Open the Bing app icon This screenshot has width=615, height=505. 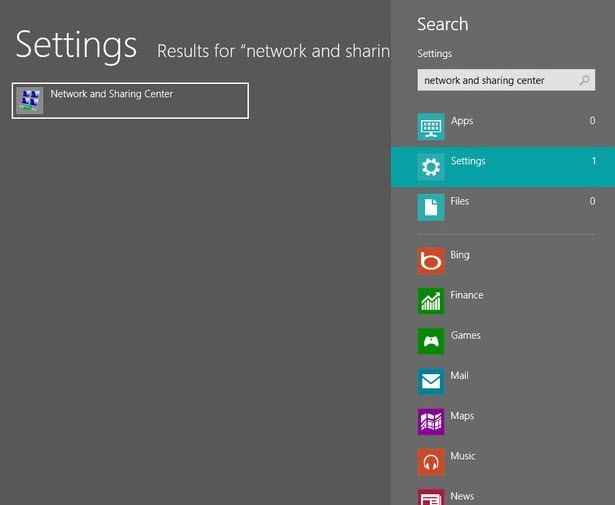pos(431,261)
